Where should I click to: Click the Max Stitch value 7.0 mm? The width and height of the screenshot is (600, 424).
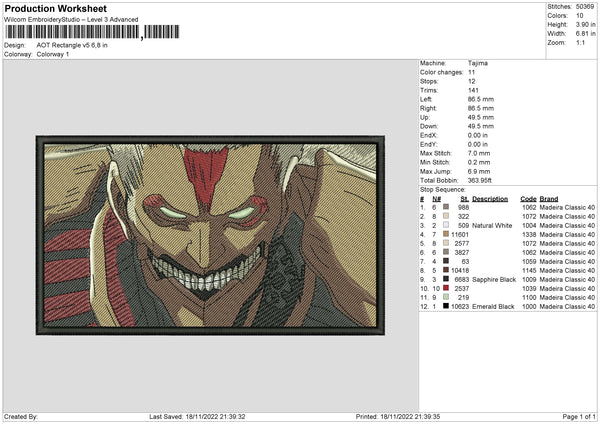[x=479, y=153]
